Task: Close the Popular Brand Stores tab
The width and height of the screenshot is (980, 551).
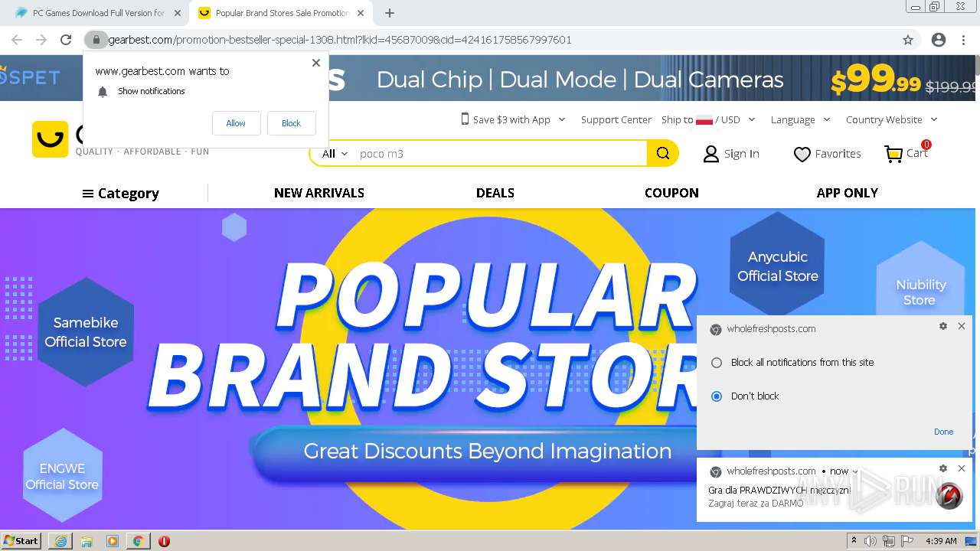Action: click(359, 13)
